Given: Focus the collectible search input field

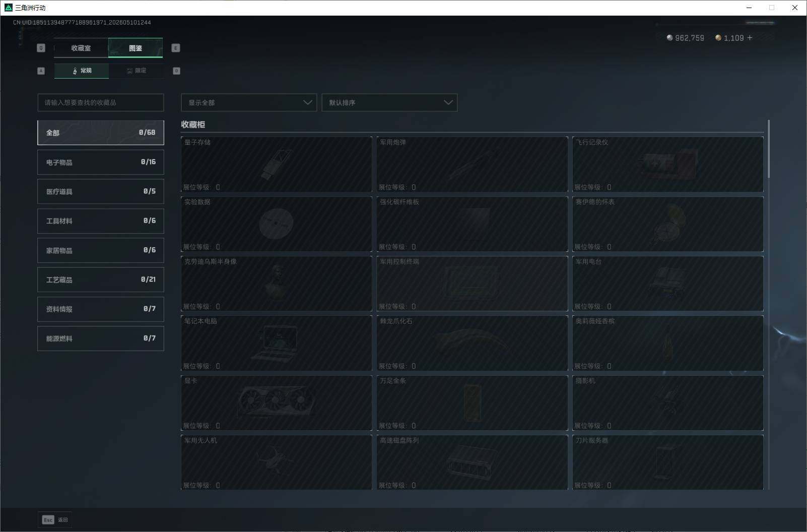Looking at the screenshot, I should click(x=101, y=102).
